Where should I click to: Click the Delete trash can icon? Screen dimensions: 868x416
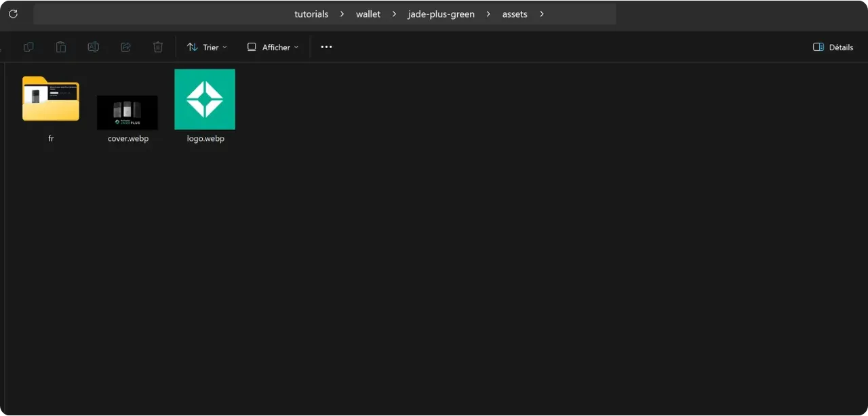(158, 47)
